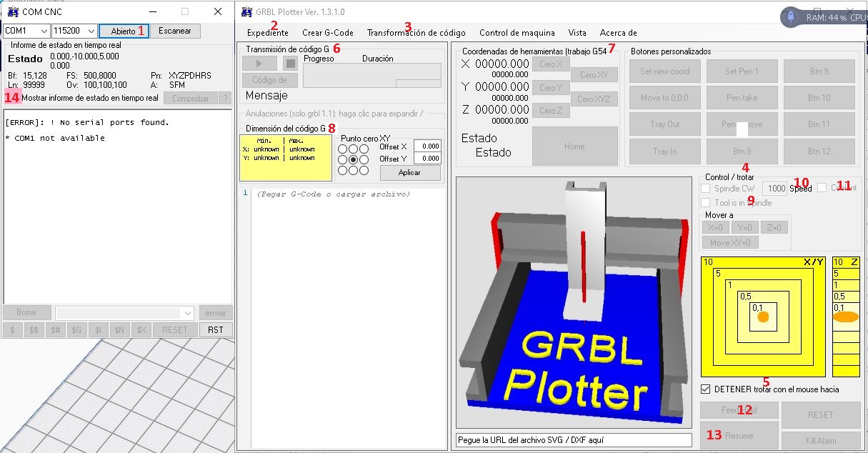Click the play button for G-code transmission
This screenshot has height=453, width=868.
click(x=259, y=64)
